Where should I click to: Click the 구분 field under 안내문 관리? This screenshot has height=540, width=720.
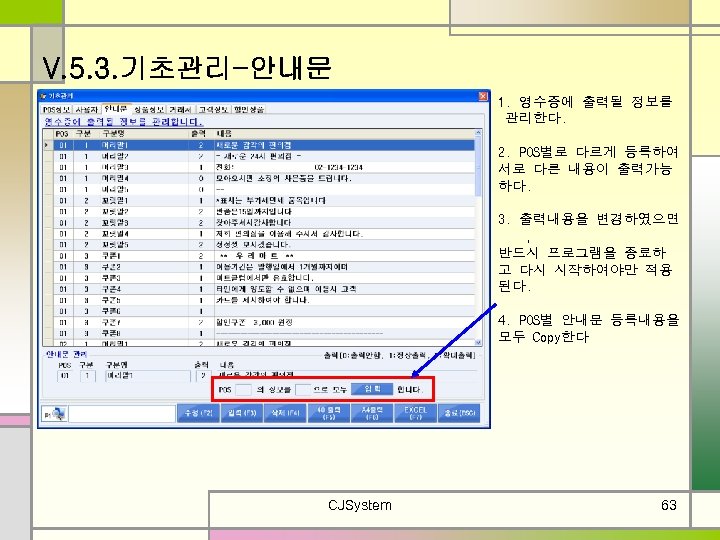tap(87, 376)
